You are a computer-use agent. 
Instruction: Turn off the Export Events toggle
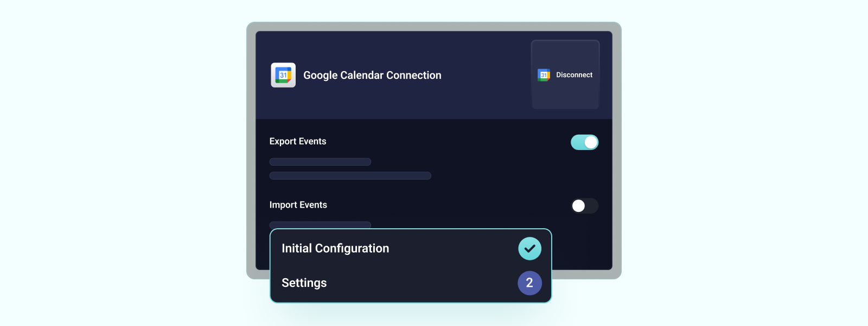[x=584, y=142]
